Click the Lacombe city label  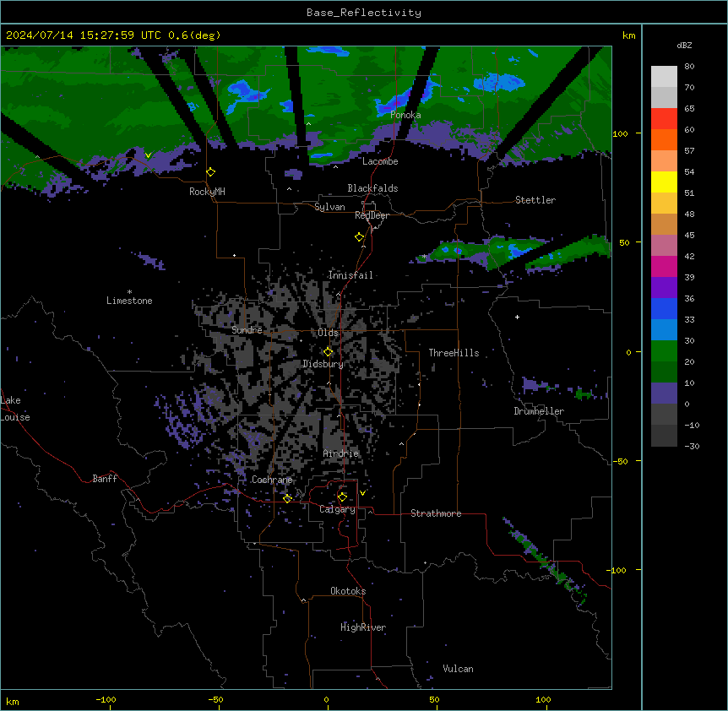(x=380, y=161)
